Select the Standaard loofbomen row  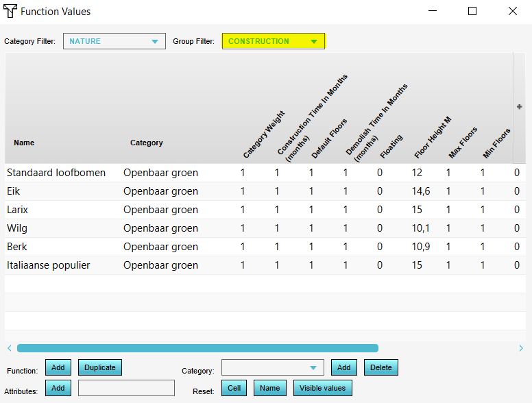click(56, 173)
